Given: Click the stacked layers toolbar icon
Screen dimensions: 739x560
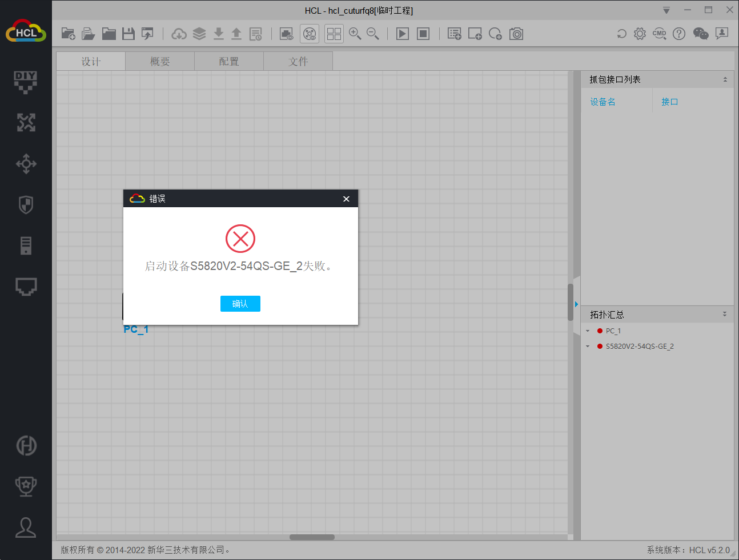Looking at the screenshot, I should click(x=199, y=34).
